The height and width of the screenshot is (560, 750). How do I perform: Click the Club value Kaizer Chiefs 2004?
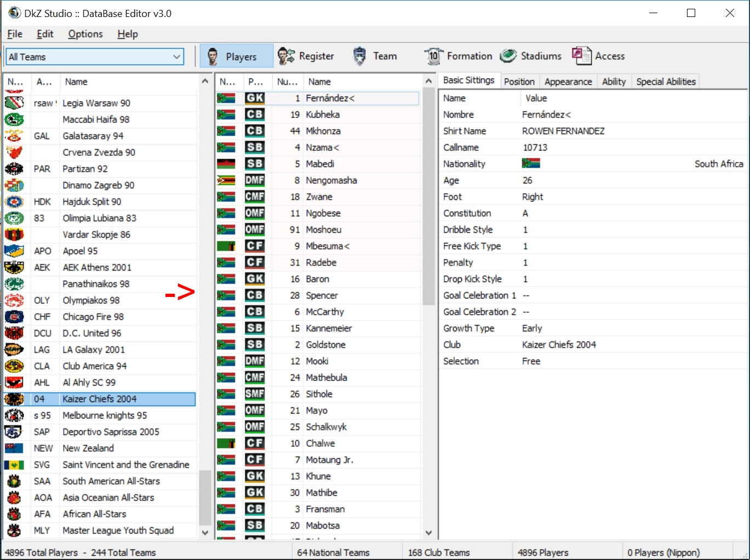tap(559, 345)
